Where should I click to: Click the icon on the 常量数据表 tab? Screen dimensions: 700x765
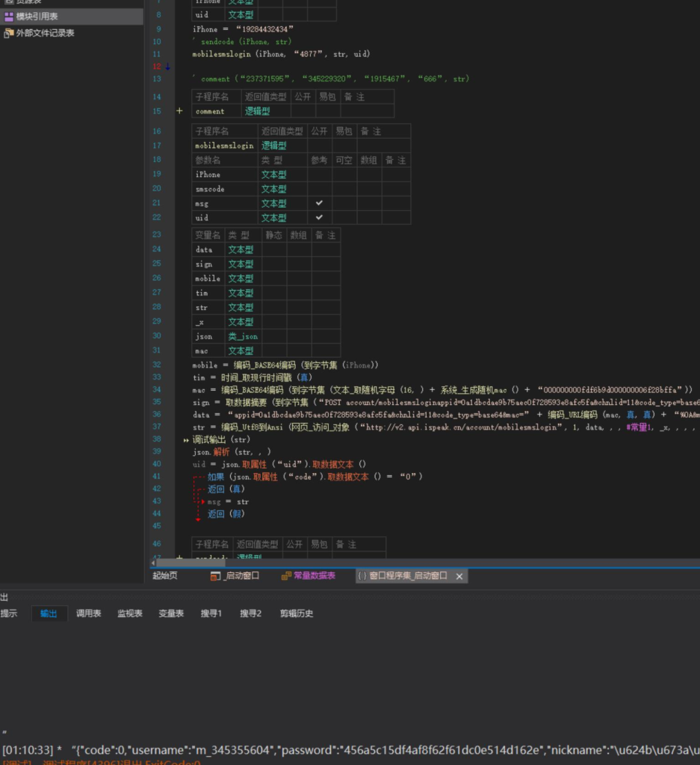286,576
